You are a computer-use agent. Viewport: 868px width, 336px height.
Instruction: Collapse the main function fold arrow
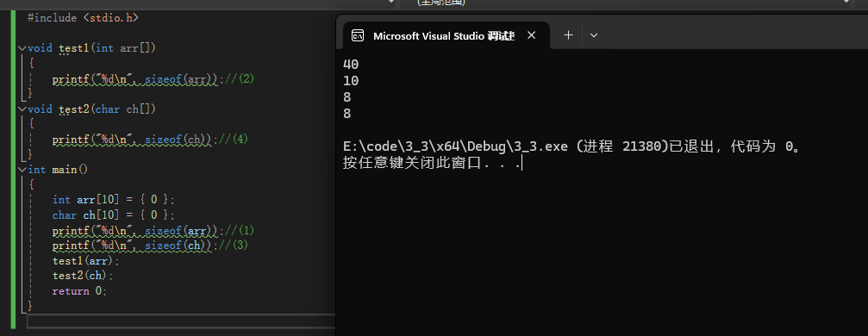(22, 170)
